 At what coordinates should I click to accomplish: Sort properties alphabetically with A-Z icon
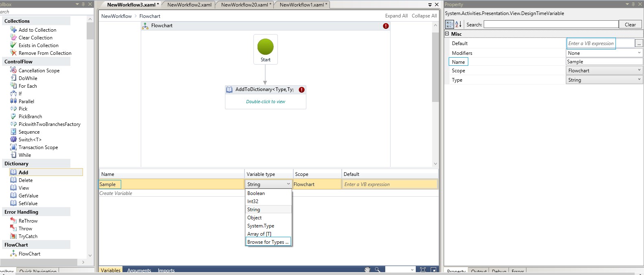pyautogui.click(x=458, y=24)
